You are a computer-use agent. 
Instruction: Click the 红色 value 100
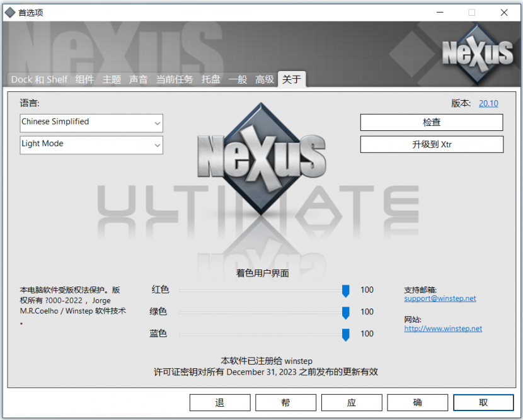367,290
